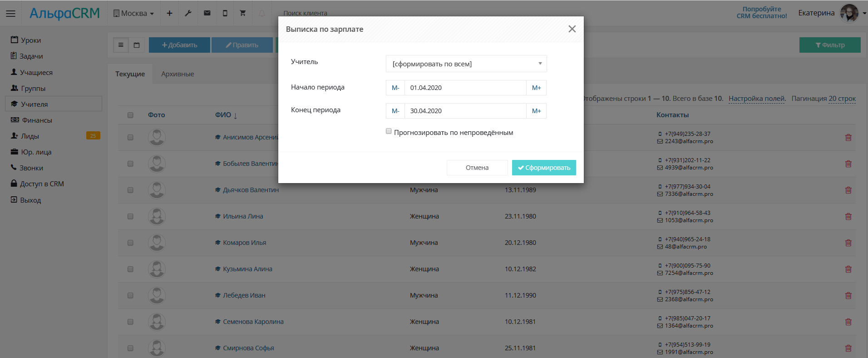
Task: Click M- for Конец периода
Action: point(395,111)
